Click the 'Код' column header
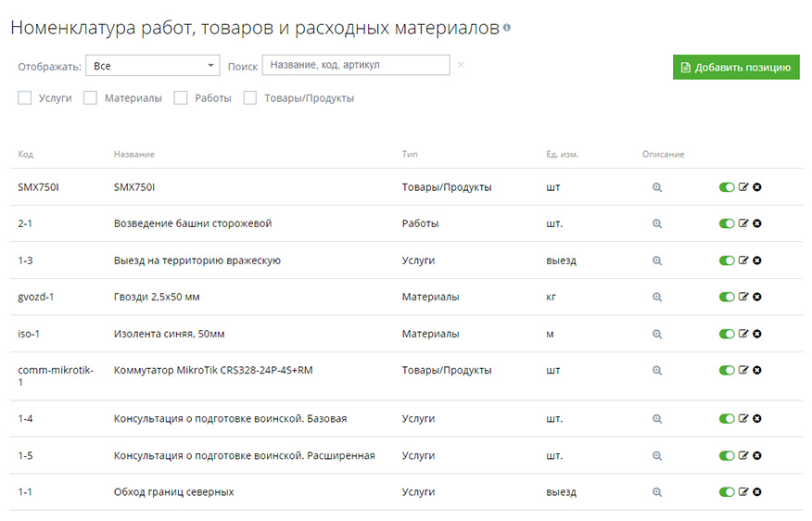 25,154
